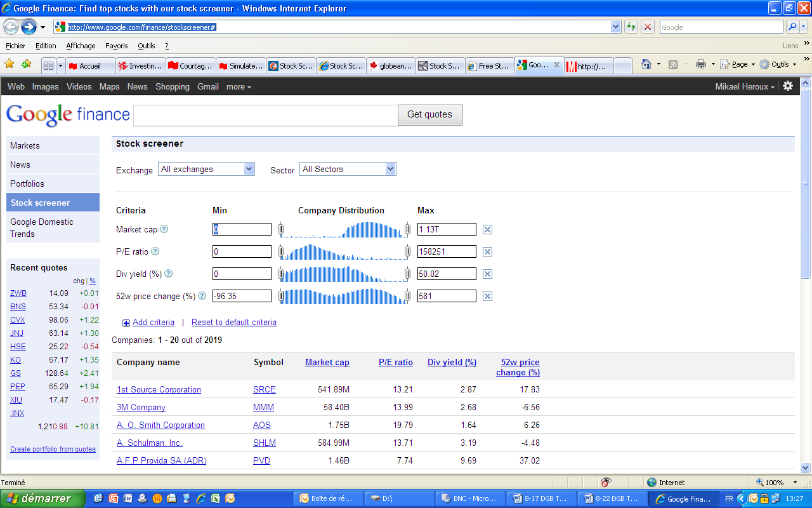
Task: Click the 52w price change maximum slider handle
Action: click(407, 297)
